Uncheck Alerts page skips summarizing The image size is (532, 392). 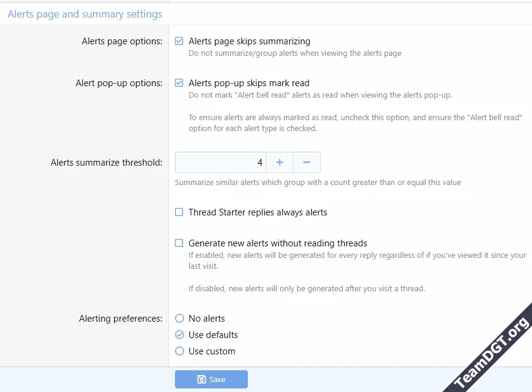(x=179, y=41)
